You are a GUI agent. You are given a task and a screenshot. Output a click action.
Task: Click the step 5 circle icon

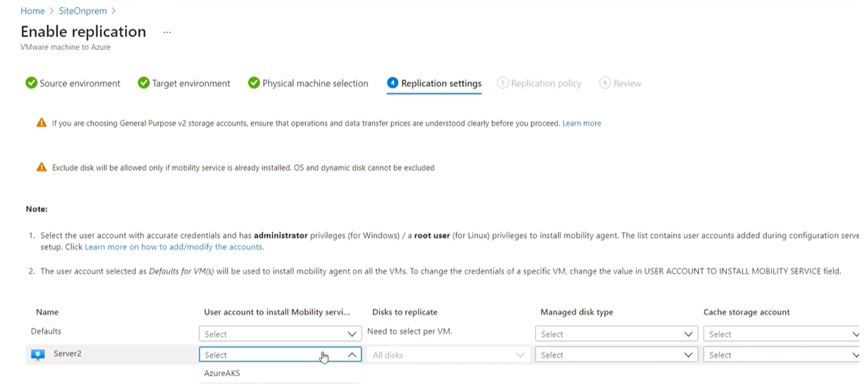click(x=503, y=83)
